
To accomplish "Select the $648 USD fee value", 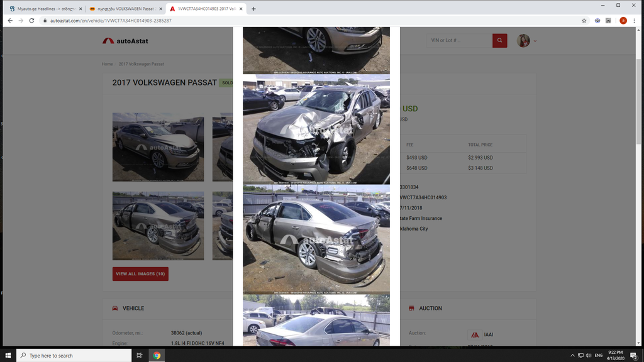I will pos(417,168).
